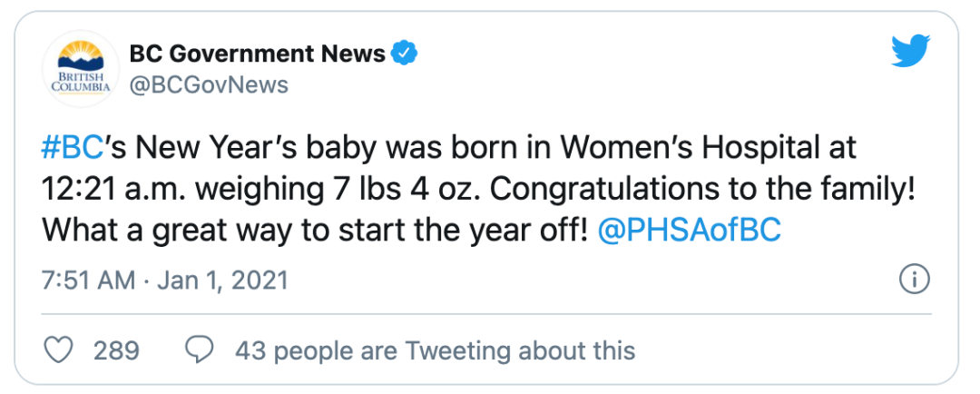980x394 pixels.
Task: Click the Jan 1, 2021 date
Action: coord(222,280)
